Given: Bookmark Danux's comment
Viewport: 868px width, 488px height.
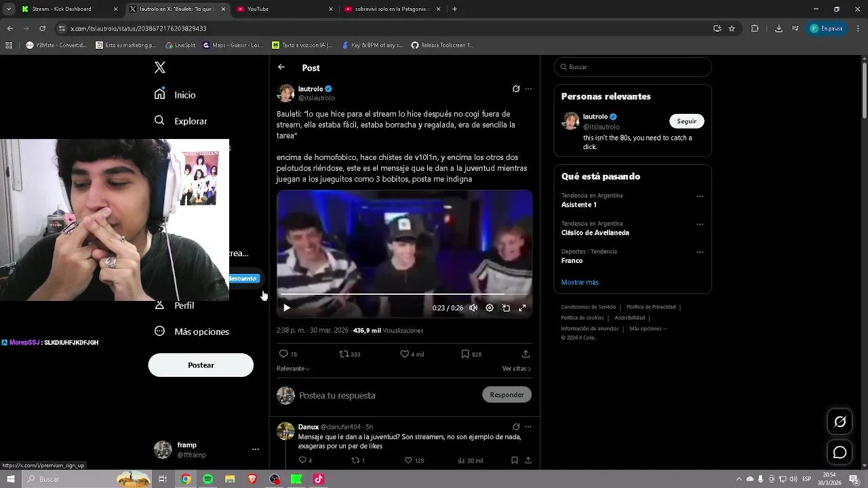Looking at the screenshot, I should pos(515,460).
